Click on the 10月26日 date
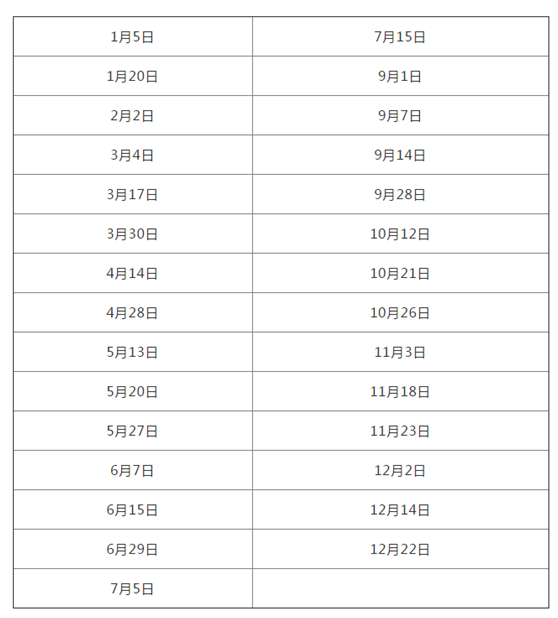Viewport: 558px width, 618px height. pos(400,313)
